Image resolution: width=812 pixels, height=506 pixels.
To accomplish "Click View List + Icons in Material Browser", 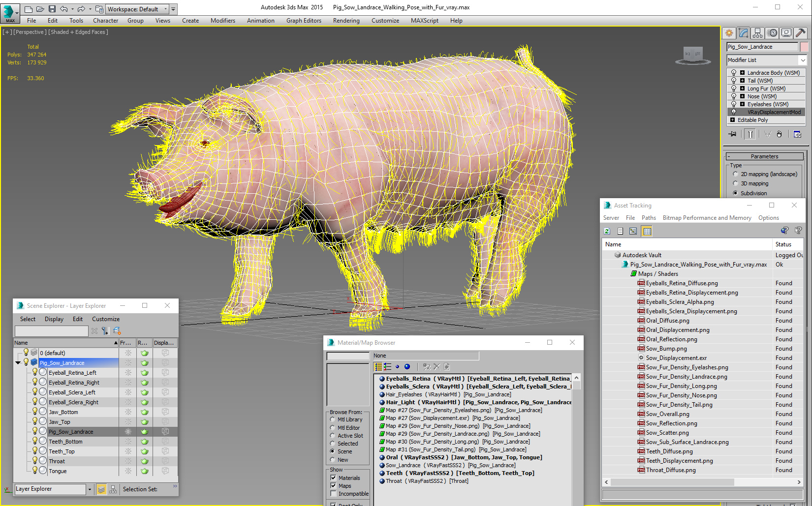I will [388, 366].
